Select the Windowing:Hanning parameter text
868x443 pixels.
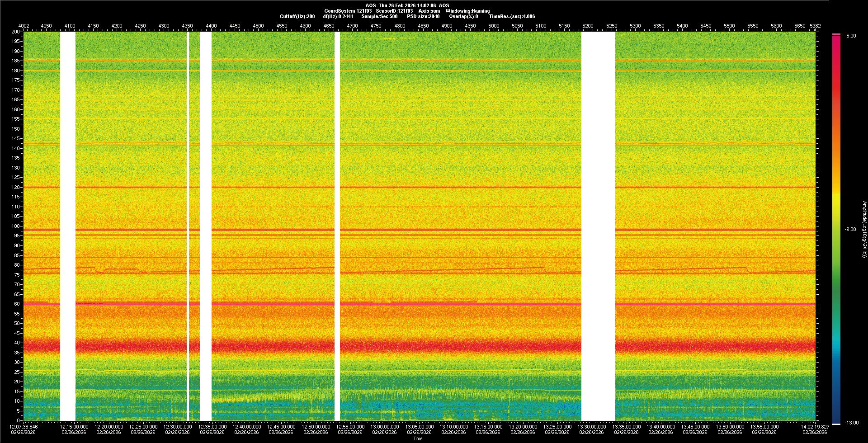coord(467,11)
